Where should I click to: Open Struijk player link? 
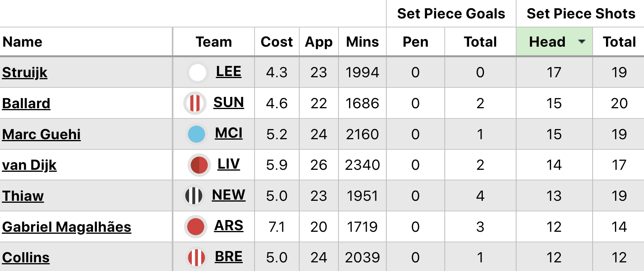(x=25, y=73)
